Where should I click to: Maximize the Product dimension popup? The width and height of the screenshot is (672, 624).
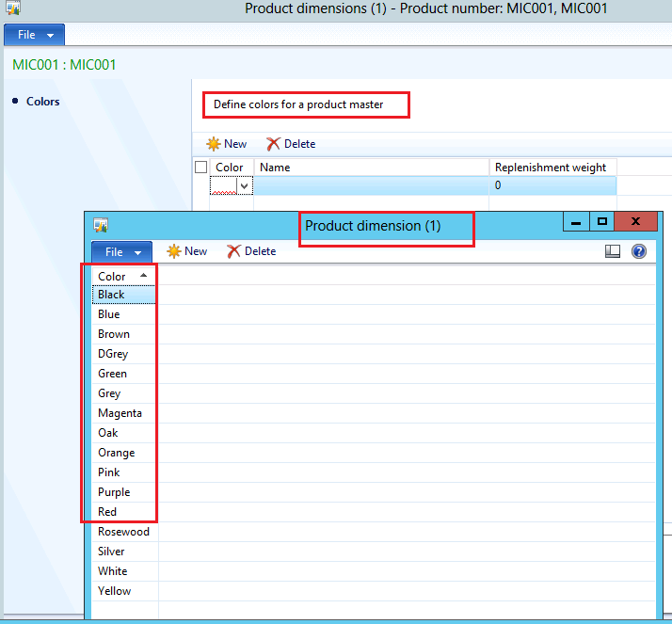(601, 222)
